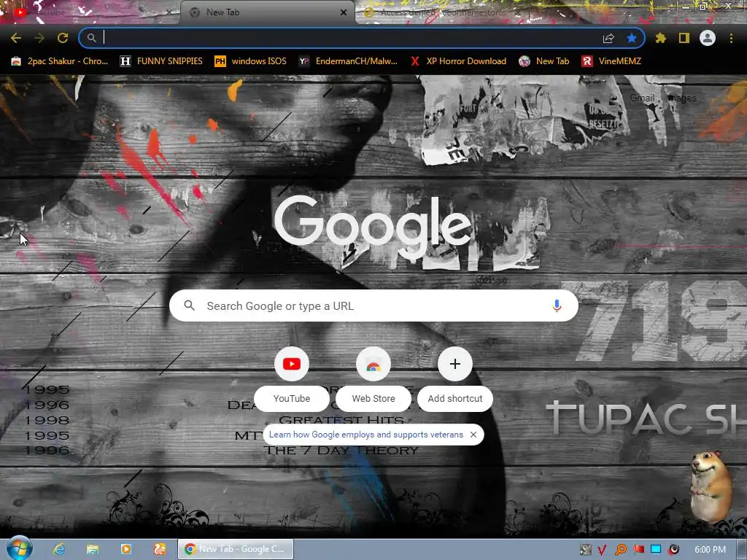Viewport: 747px width, 560px height.
Task: Click the YouTube shortcut label
Action: (x=292, y=399)
